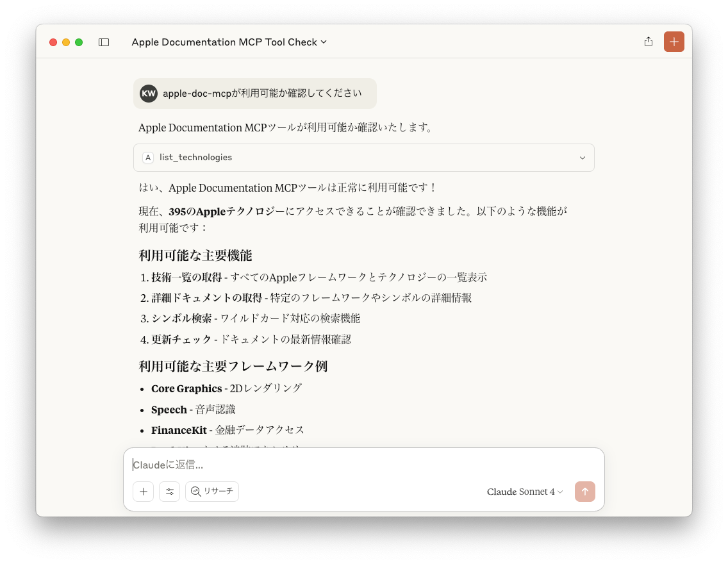This screenshot has height=564, width=728.
Task: Open the attachment plus button in composer
Action: 144,492
